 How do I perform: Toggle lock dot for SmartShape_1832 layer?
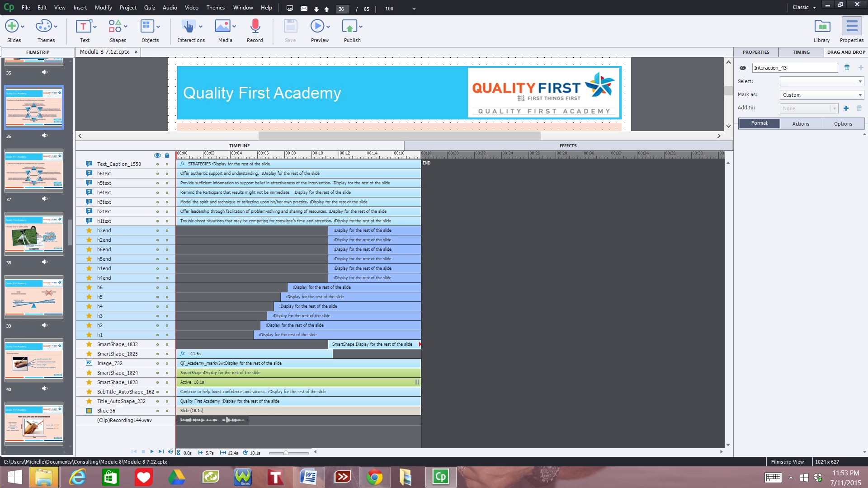(x=167, y=345)
